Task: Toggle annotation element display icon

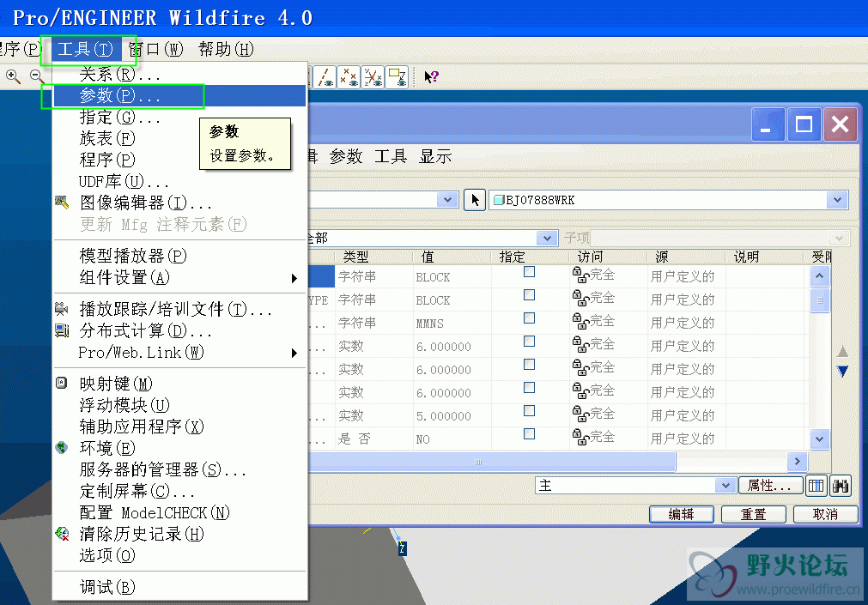Action: pyautogui.click(x=397, y=77)
